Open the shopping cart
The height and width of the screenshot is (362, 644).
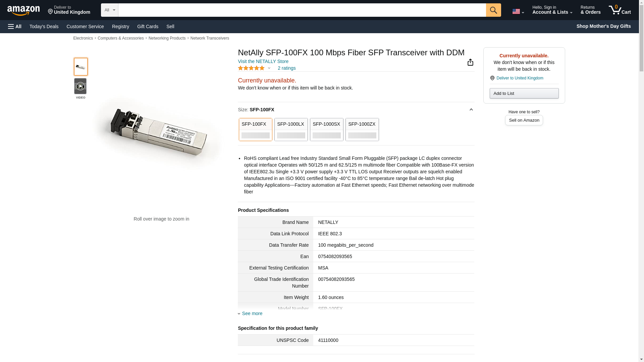pos(620,10)
